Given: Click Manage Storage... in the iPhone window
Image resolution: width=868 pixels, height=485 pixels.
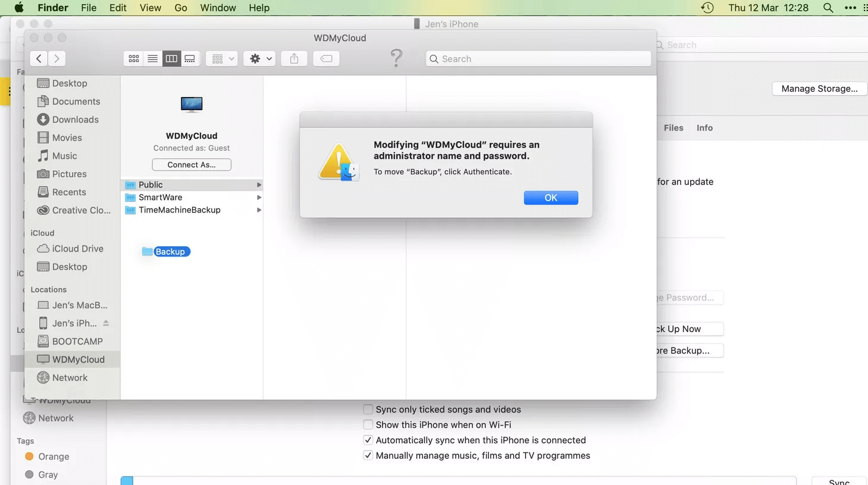Looking at the screenshot, I should tap(819, 89).
